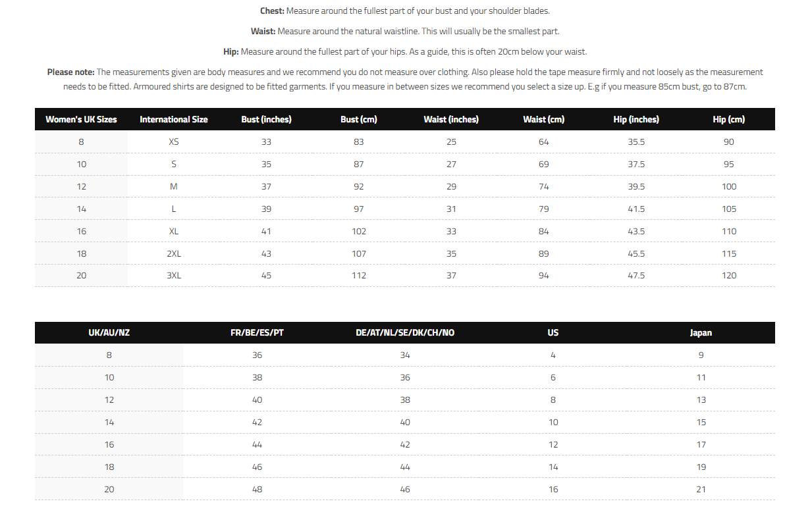812x518 pixels.
Task: Select the "Japan" column header
Action: click(x=701, y=332)
